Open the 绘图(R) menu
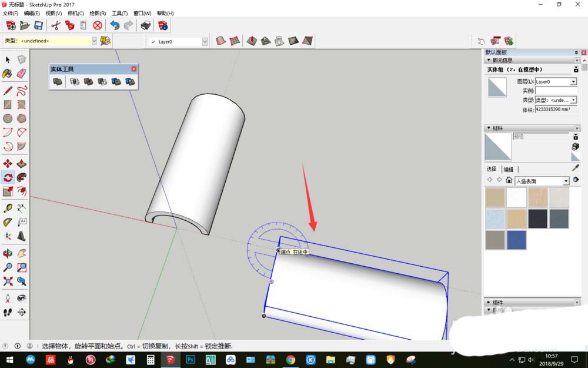The width and height of the screenshot is (588, 368). 98,13
